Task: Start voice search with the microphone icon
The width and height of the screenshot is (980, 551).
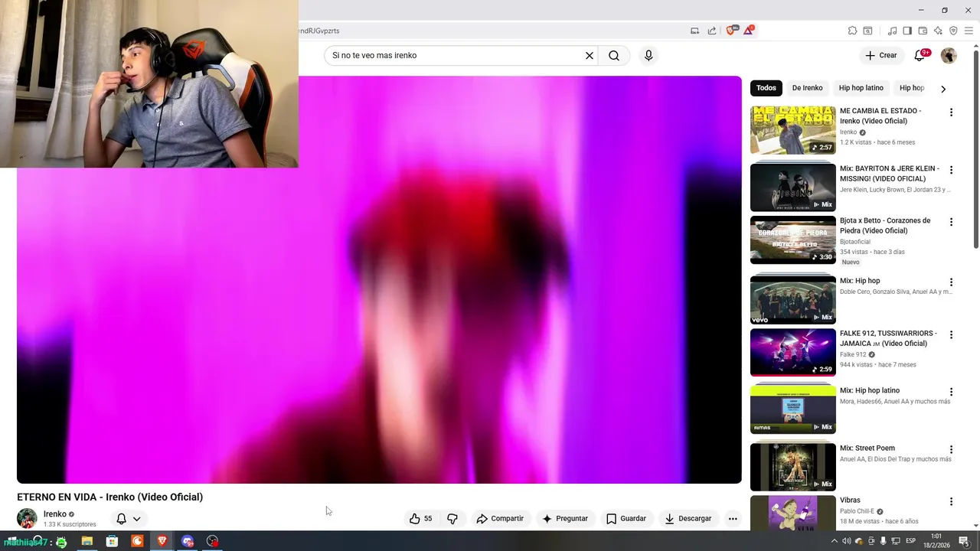Action: 648,56
